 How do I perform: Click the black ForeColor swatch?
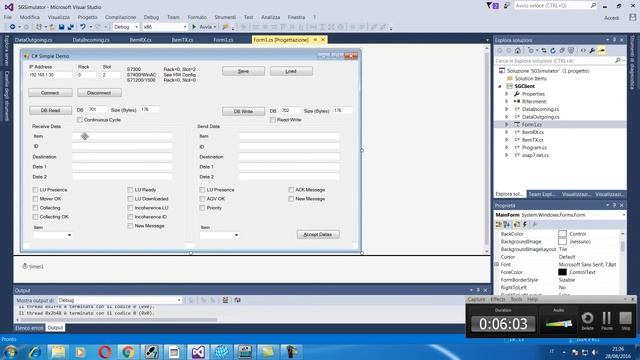tap(562, 272)
